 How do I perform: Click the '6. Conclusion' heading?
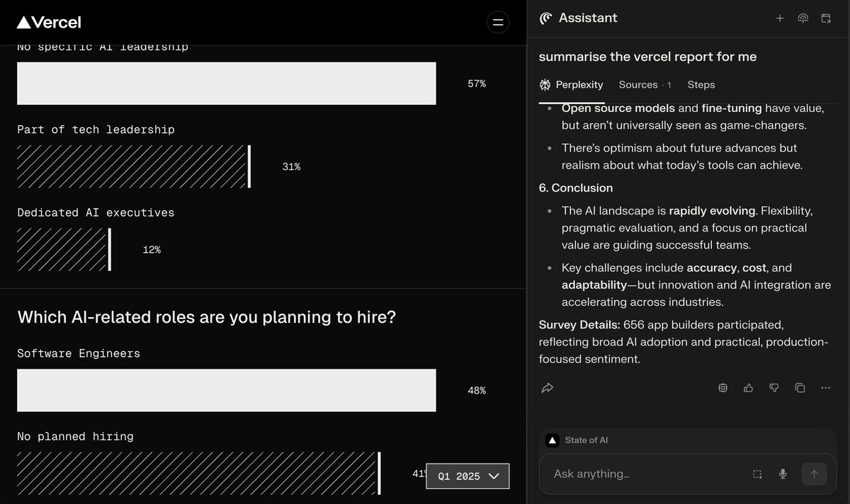pos(576,188)
